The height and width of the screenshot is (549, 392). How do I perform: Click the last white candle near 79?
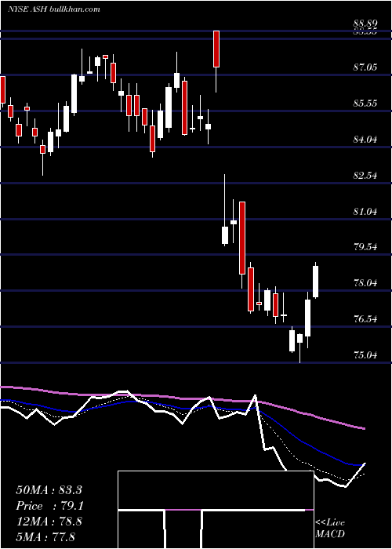coord(315,282)
